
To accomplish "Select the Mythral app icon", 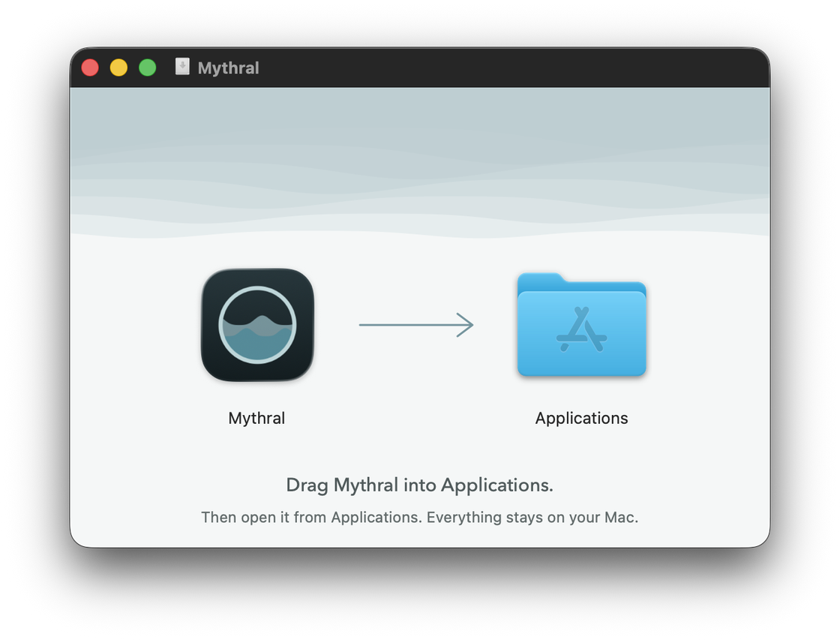I will (x=257, y=325).
